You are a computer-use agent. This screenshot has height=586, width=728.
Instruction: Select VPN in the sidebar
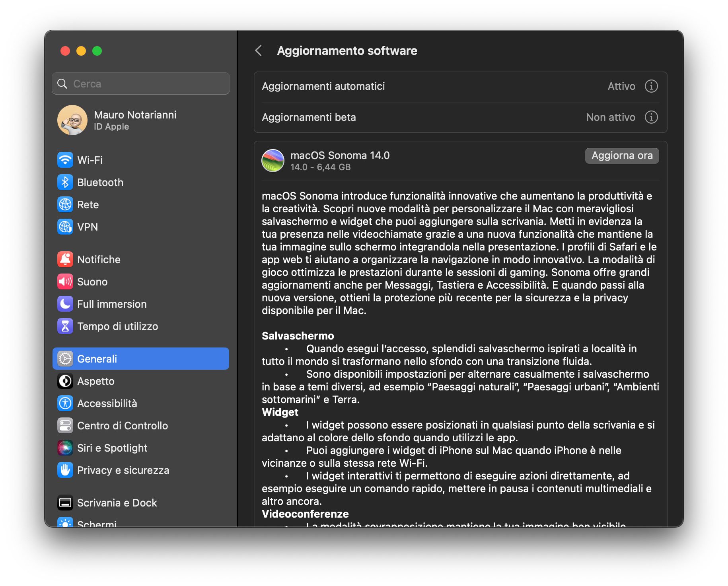point(141,227)
